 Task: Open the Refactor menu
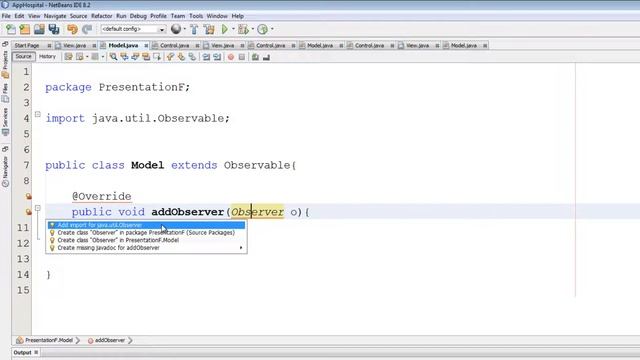[101, 16]
